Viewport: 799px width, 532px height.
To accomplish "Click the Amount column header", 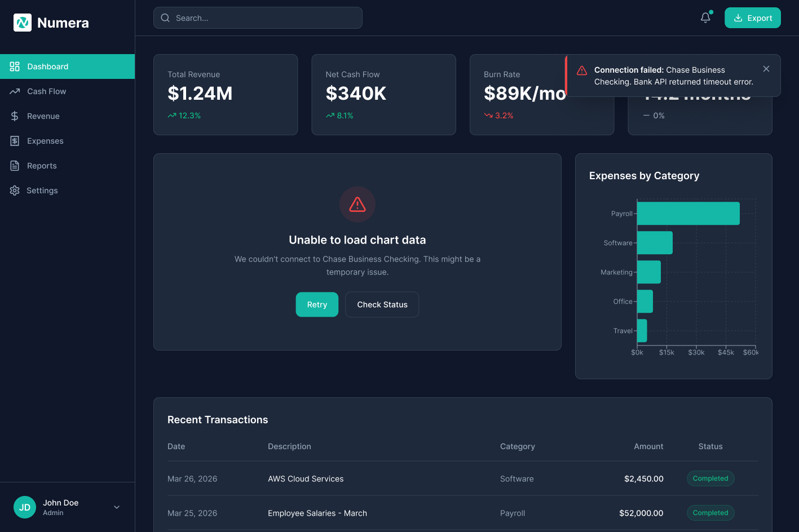I will click(x=648, y=446).
